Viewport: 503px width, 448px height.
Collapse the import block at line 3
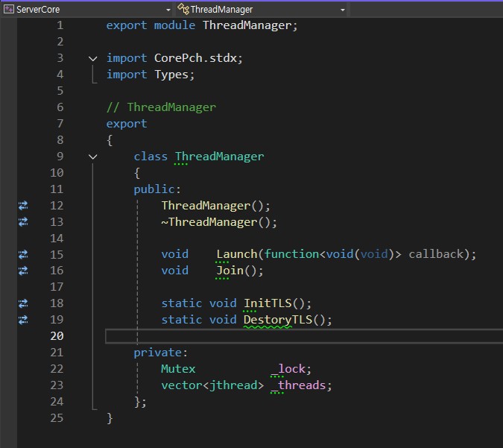point(93,59)
